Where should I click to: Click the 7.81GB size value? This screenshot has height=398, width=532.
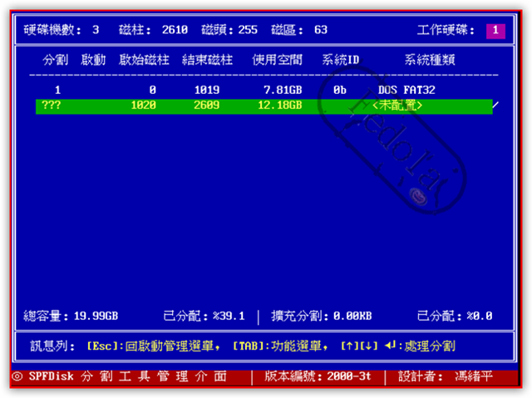tap(277, 89)
